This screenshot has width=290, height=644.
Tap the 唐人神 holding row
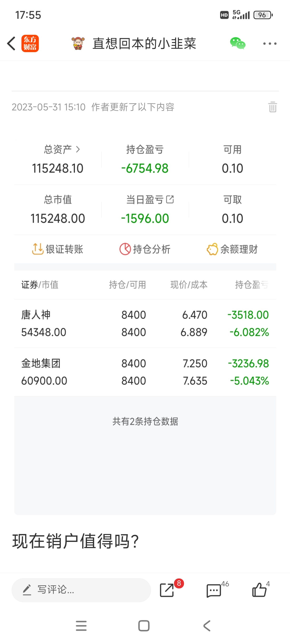pos(145,323)
